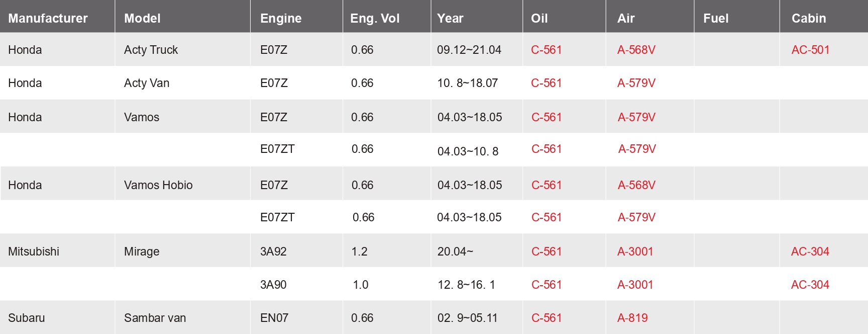Click the Model column header

pyautogui.click(x=142, y=18)
